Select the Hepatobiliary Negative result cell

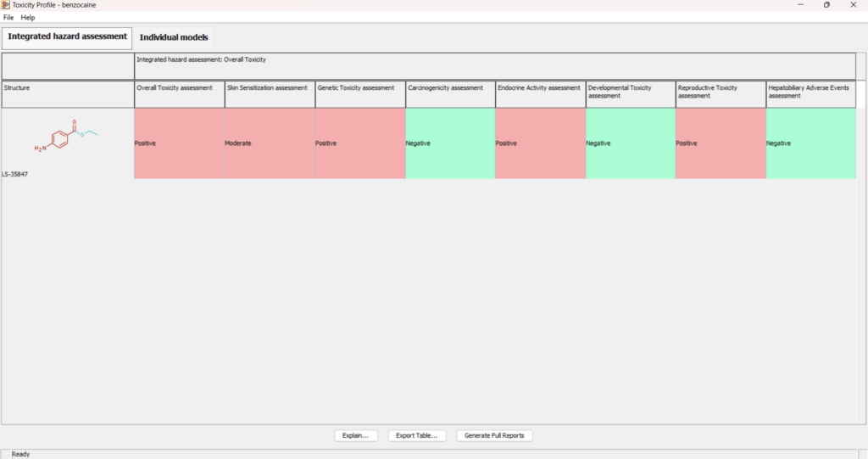810,143
